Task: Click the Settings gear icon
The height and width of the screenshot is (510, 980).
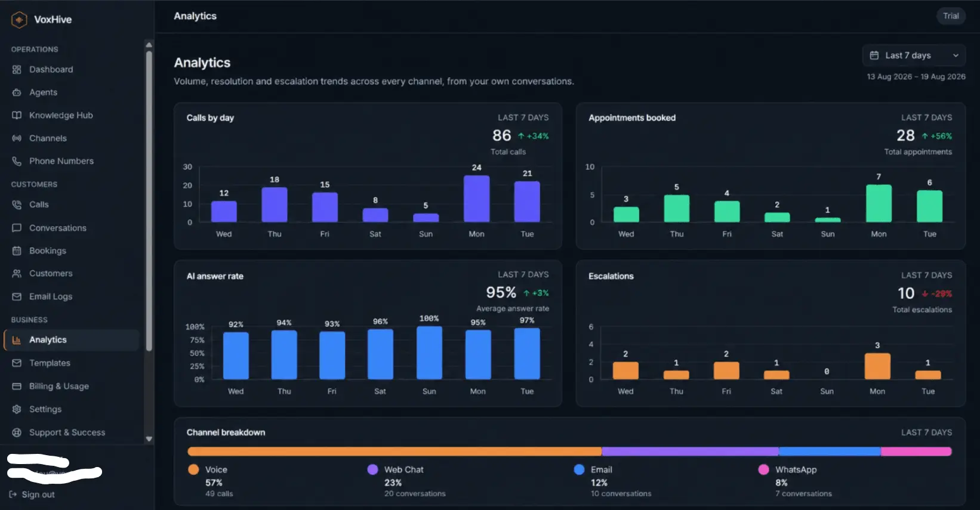Action: [x=17, y=409]
